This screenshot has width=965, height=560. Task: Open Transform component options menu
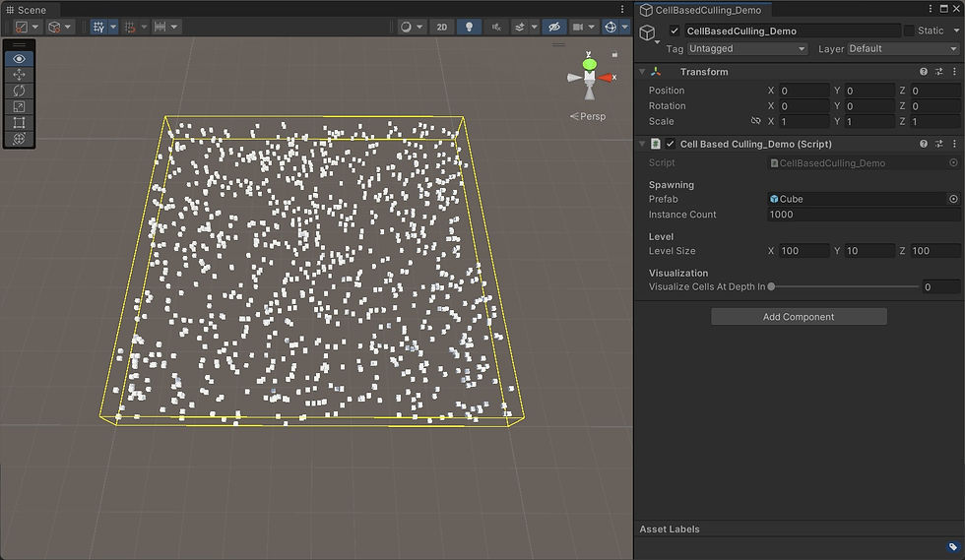point(954,72)
